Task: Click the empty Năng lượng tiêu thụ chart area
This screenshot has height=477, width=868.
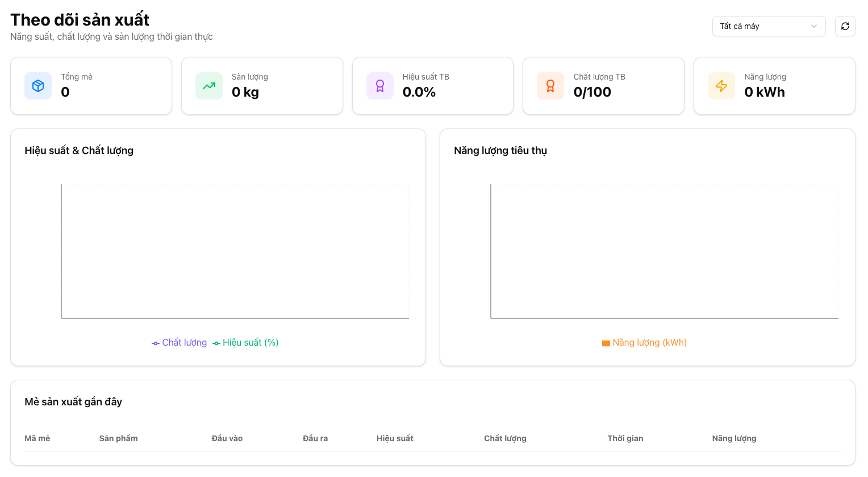Action: point(664,251)
